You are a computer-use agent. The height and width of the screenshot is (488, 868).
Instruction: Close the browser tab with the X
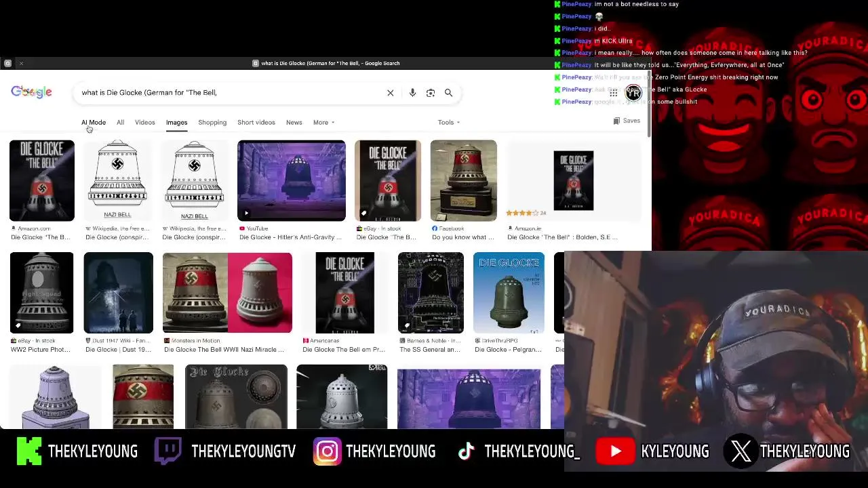21,63
